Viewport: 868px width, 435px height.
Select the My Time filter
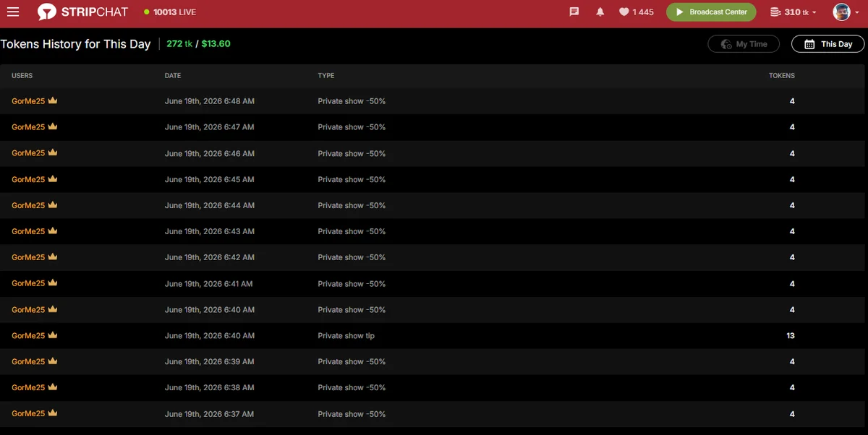744,44
